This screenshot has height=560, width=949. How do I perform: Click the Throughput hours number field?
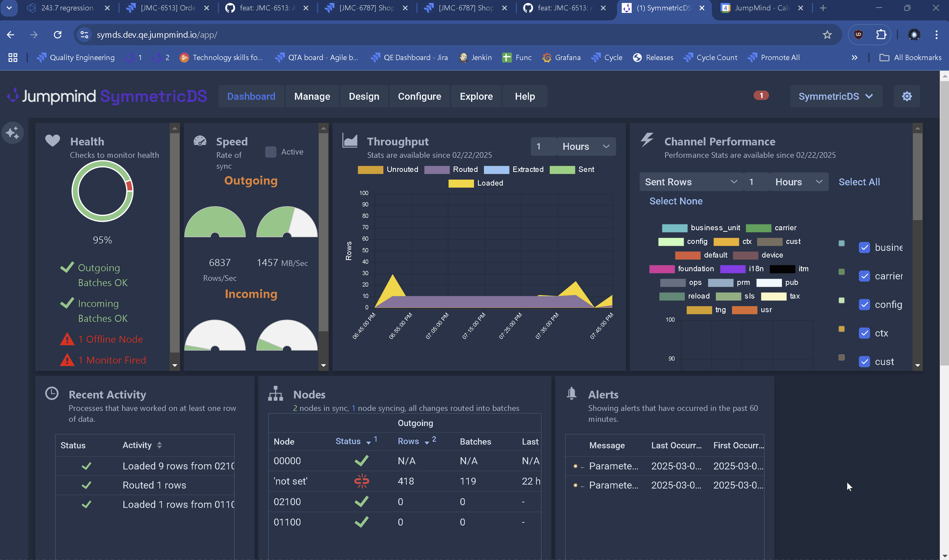[544, 146]
